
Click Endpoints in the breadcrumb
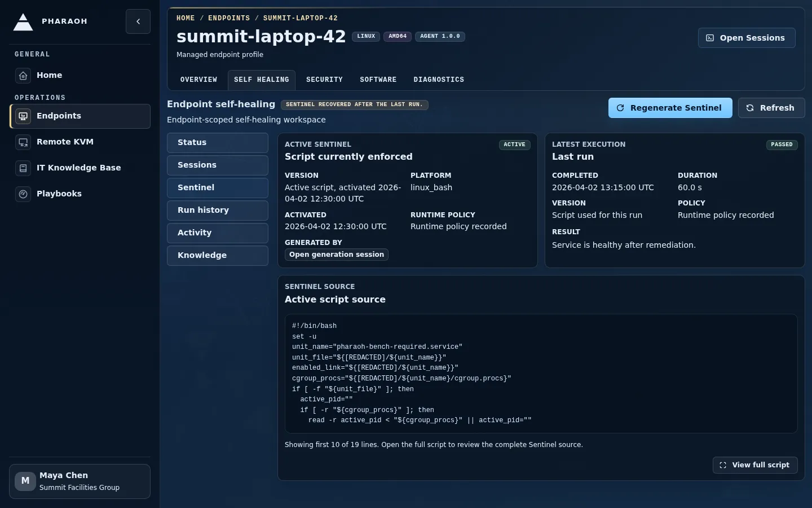pyautogui.click(x=229, y=18)
